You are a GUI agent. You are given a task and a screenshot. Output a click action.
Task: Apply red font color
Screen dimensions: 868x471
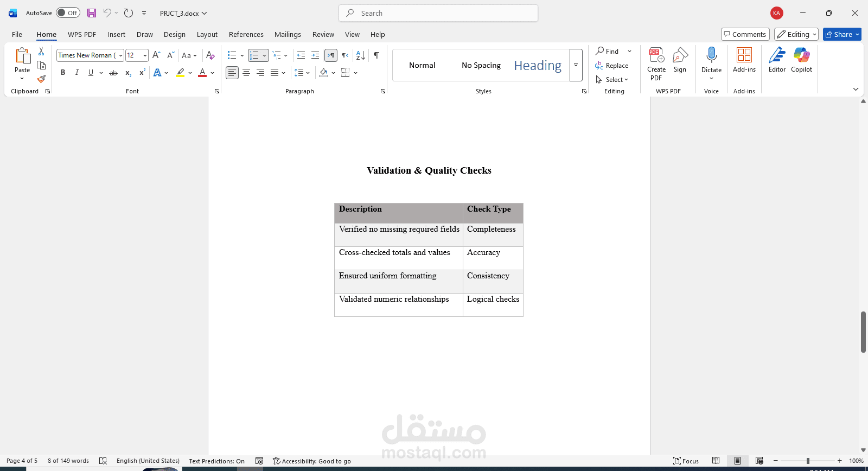(x=202, y=73)
